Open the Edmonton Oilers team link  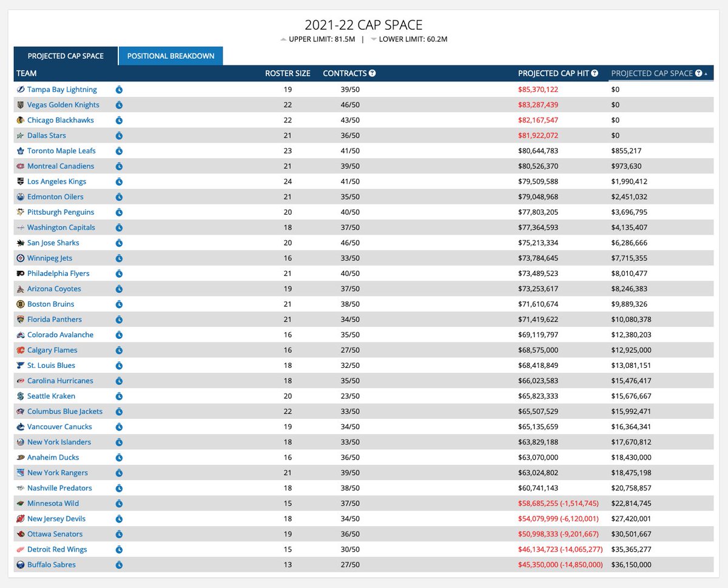(55, 197)
